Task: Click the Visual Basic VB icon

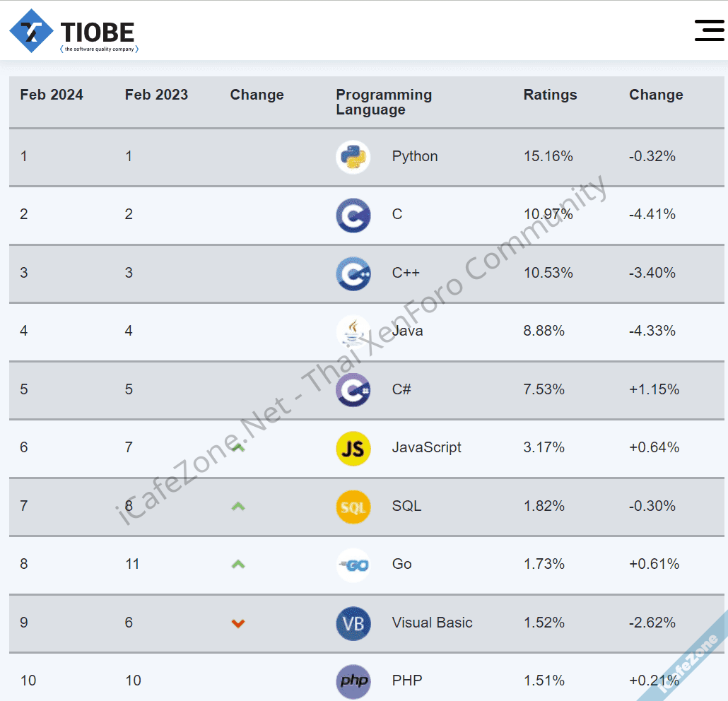Action: 353,623
